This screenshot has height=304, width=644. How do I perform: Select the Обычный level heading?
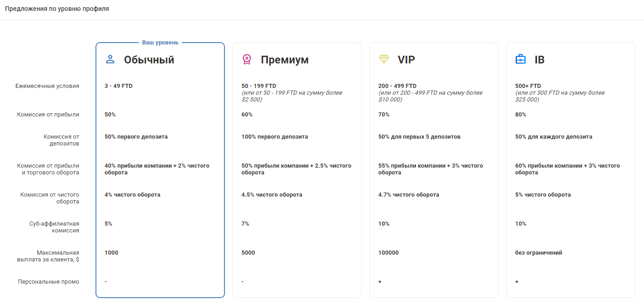149,60
